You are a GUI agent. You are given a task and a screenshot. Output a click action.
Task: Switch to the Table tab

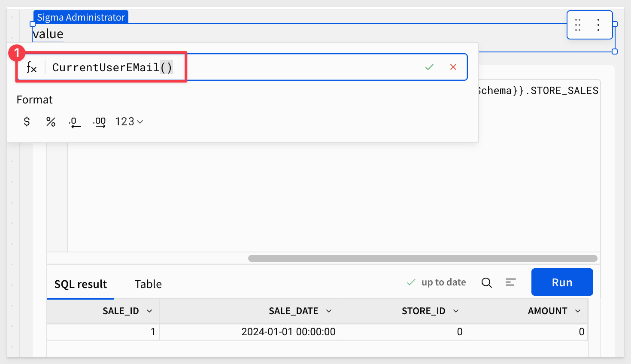pos(148,284)
